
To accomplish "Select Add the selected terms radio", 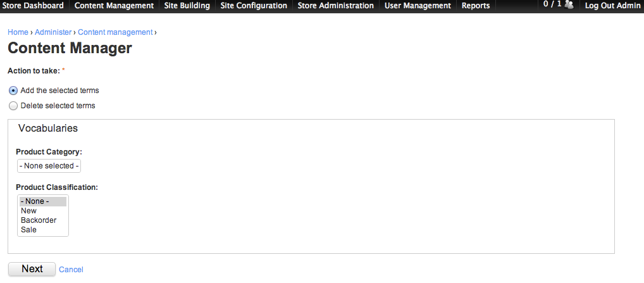I will [x=13, y=91].
